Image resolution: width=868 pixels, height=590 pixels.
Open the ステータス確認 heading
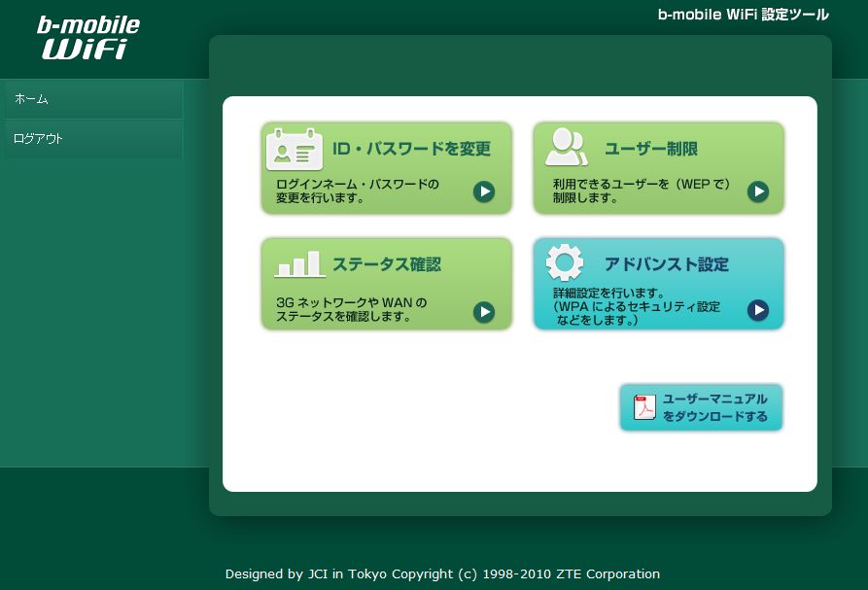tap(387, 264)
